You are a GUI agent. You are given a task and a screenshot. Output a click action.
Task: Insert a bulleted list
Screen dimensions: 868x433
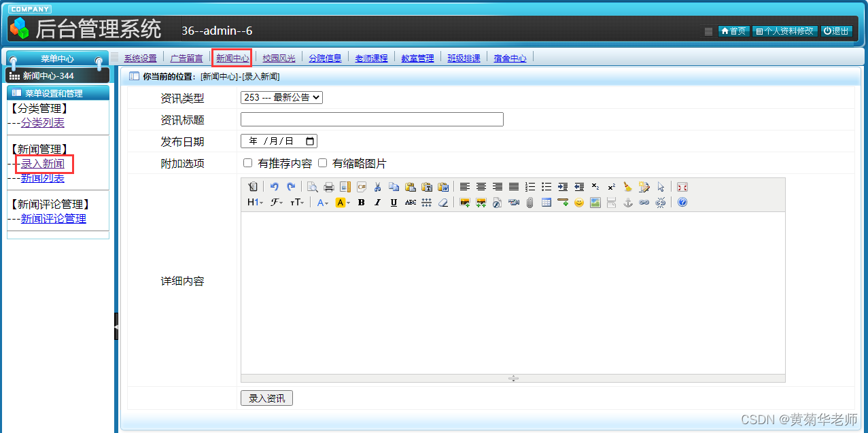546,187
